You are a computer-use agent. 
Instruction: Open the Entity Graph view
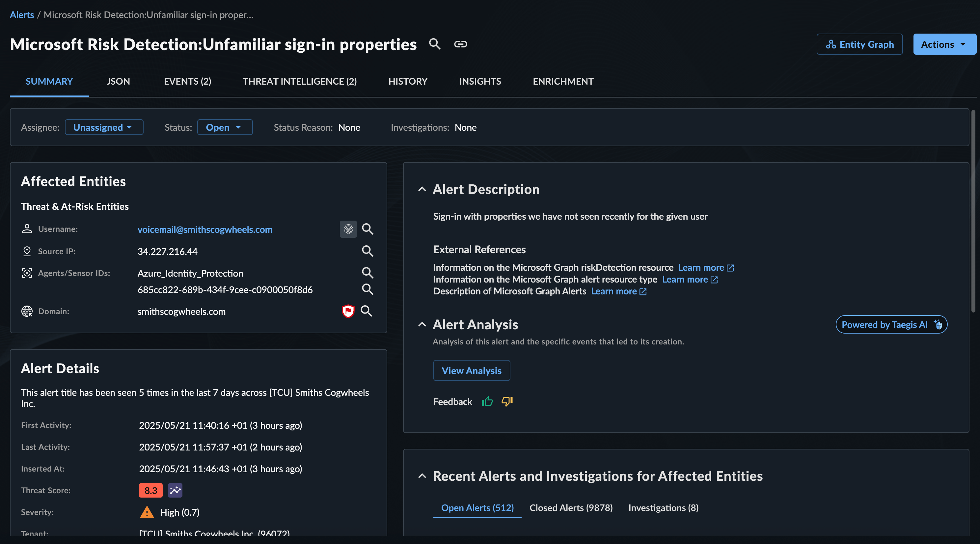pos(859,44)
